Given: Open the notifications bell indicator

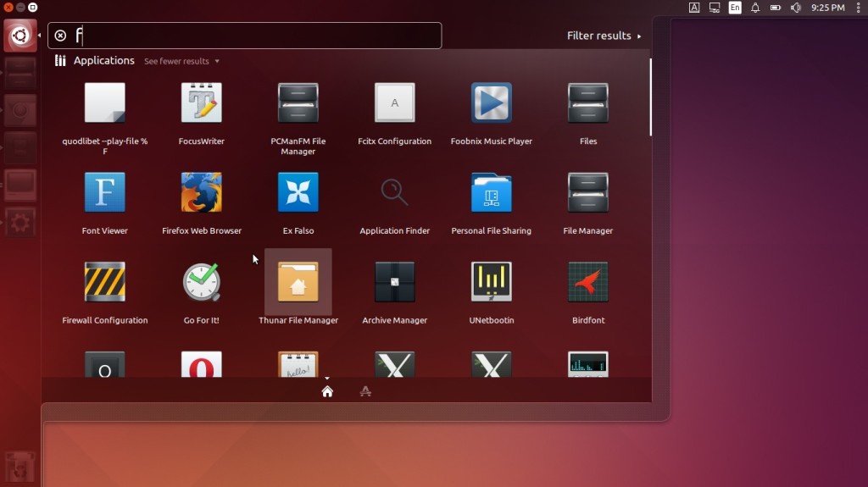Looking at the screenshot, I should click(x=755, y=8).
